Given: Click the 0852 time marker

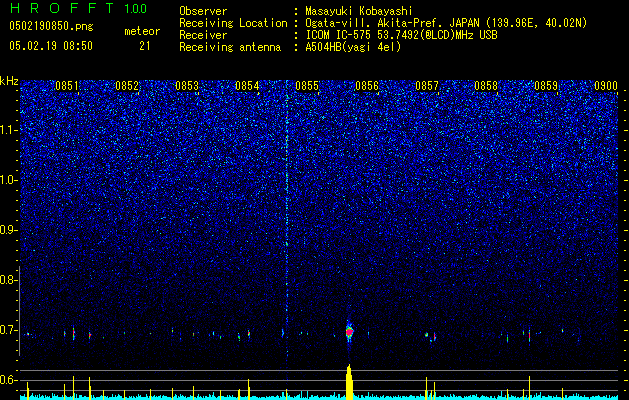Looking at the screenshot, I should (x=127, y=86).
